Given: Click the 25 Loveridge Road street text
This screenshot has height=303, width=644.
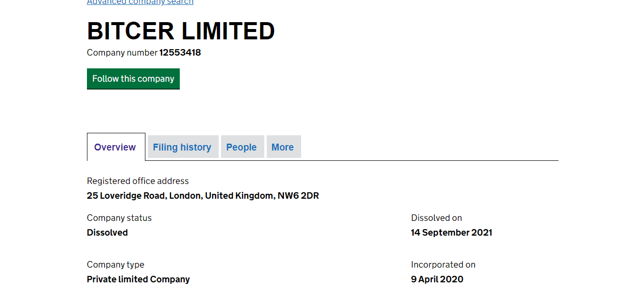Looking at the screenshot, I should point(127,196).
